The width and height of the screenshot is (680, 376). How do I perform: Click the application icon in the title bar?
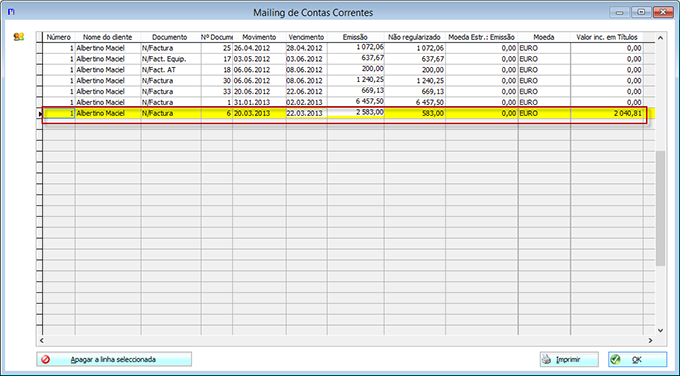point(11,12)
